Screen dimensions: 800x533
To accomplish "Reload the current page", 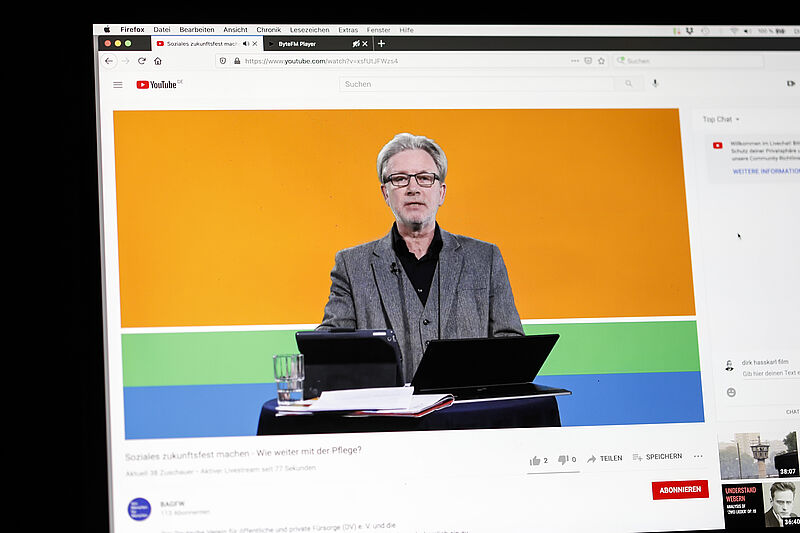I will (x=142, y=61).
